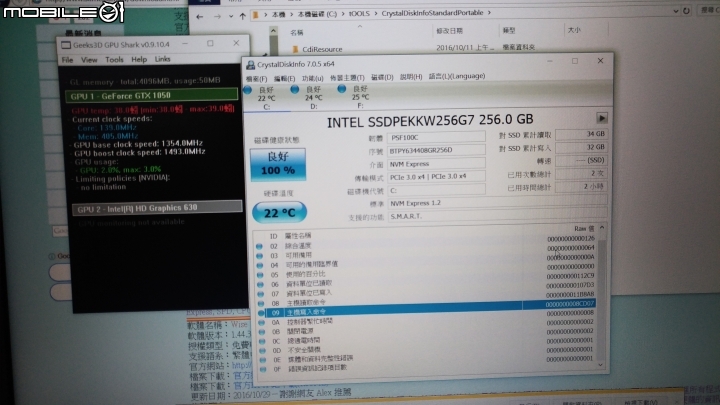720x405 pixels.
Task: Click status icon of SMART attribute 04
Action: pyautogui.click(x=260, y=265)
